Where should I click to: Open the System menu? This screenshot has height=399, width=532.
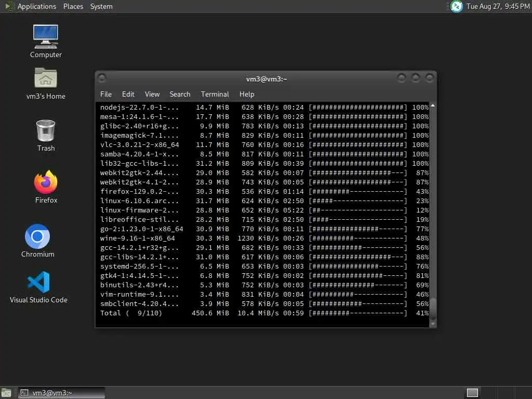tap(101, 6)
